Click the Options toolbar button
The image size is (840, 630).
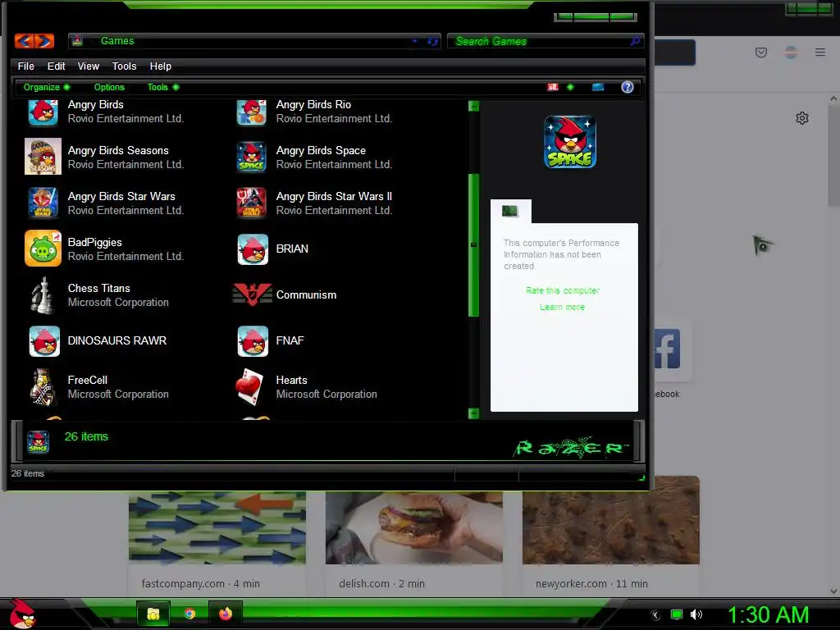[109, 87]
